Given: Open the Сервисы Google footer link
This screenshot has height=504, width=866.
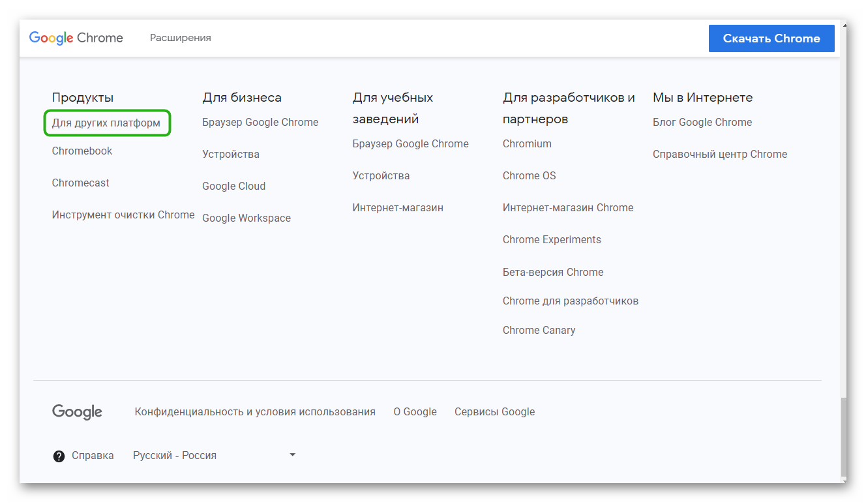Looking at the screenshot, I should (x=495, y=411).
